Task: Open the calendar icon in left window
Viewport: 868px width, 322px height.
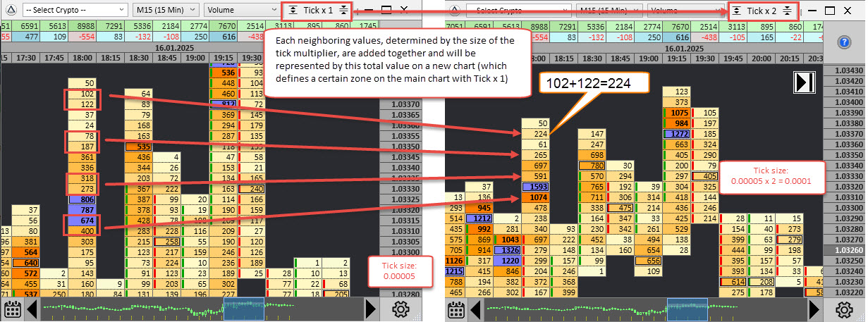Action: click(x=11, y=309)
